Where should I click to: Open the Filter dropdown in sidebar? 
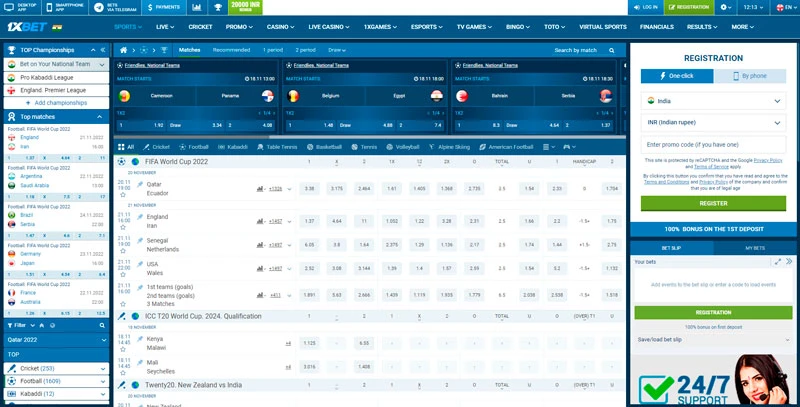pos(21,325)
